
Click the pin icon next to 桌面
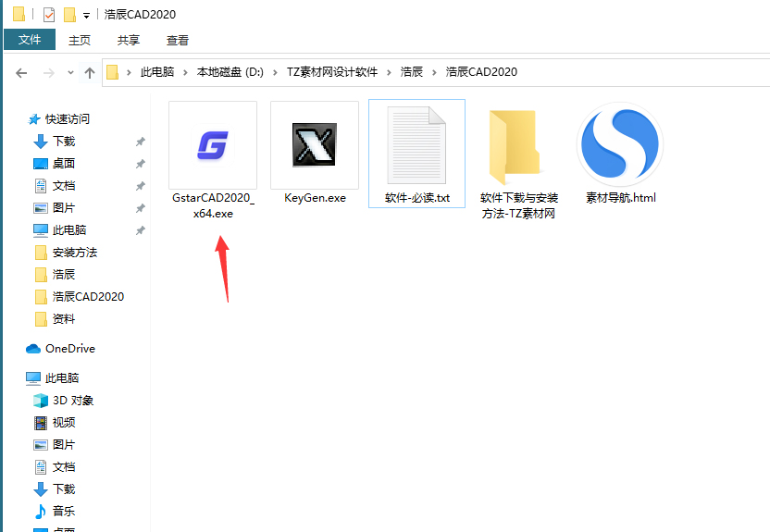[141, 164]
